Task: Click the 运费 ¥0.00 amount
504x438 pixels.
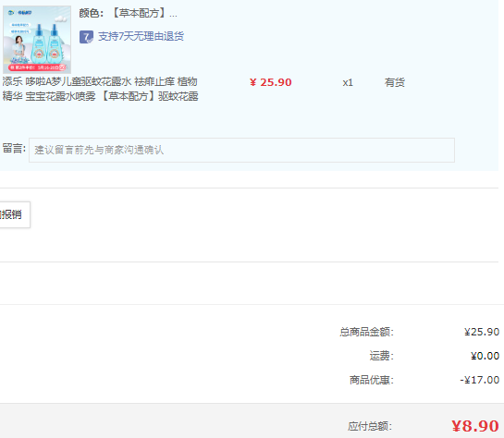Action: pos(485,356)
